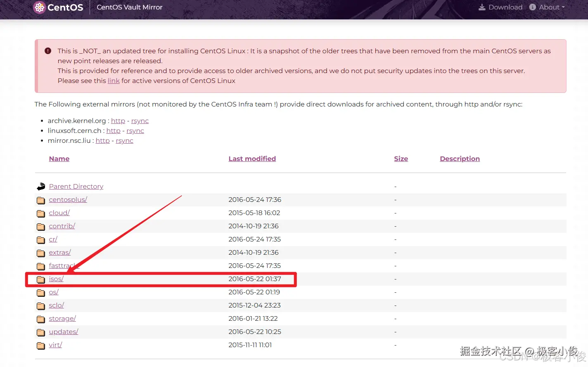Click folder icon next to isos/
Viewport: 588px width, 367px height.
41,279
